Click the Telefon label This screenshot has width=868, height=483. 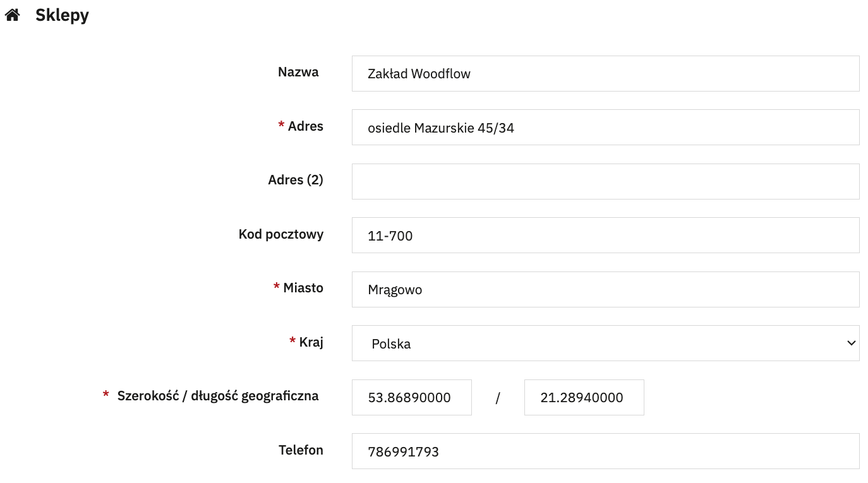pyautogui.click(x=301, y=450)
